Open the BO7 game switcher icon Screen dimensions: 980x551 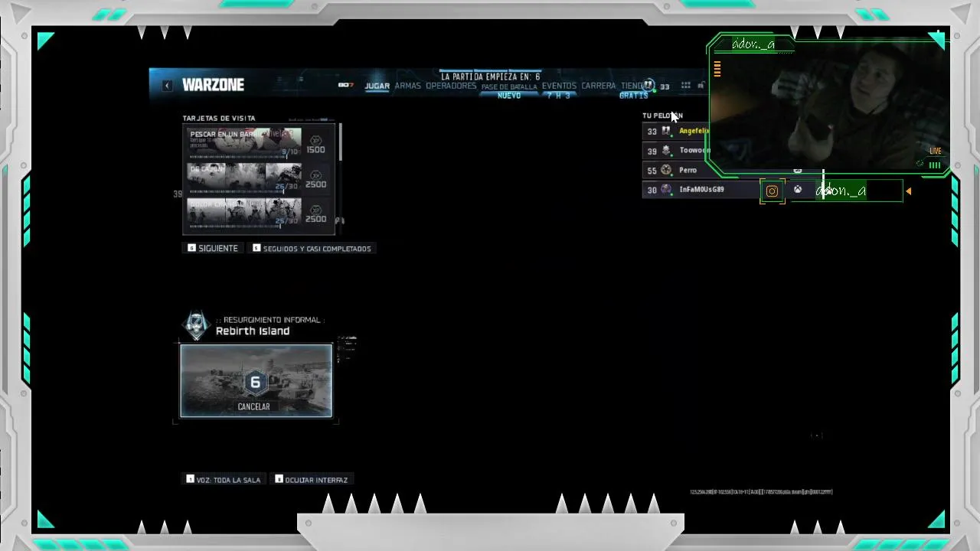[346, 85]
